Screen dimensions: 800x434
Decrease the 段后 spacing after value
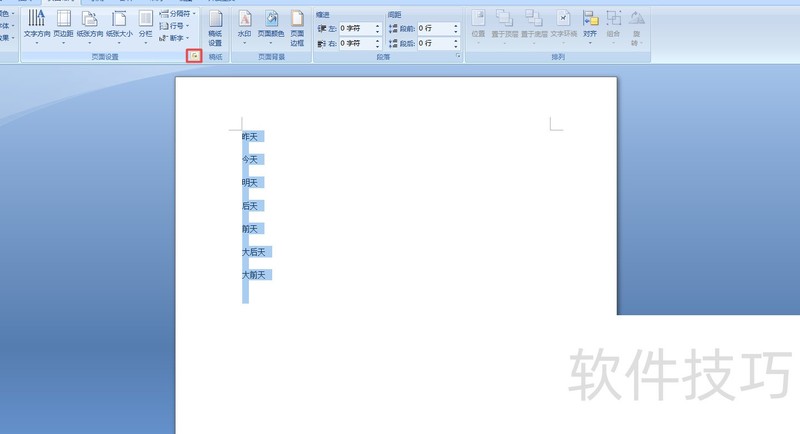tap(456, 46)
